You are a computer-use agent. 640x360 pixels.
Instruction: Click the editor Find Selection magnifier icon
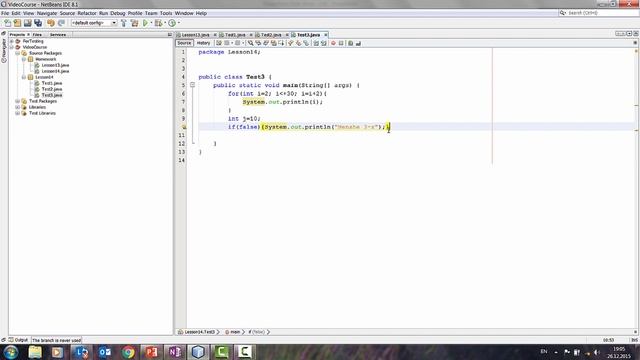250,43
